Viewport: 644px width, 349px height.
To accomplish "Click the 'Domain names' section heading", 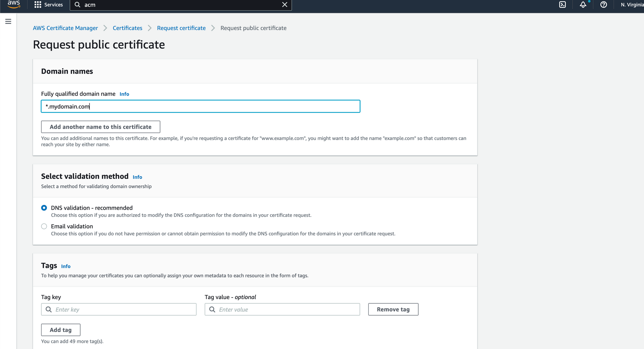I will [67, 71].
